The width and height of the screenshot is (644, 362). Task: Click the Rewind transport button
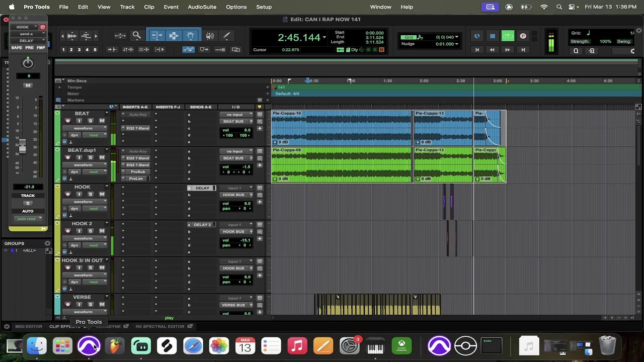click(492, 50)
